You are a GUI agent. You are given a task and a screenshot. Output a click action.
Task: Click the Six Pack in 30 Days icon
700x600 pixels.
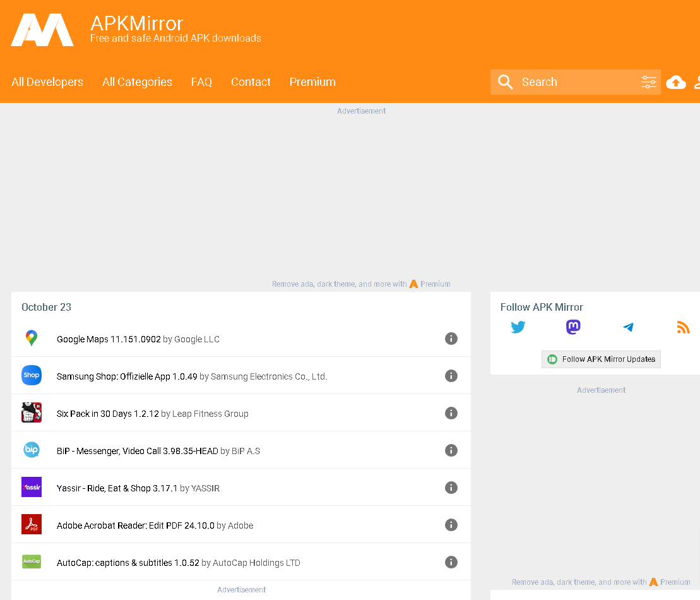pyautogui.click(x=32, y=412)
